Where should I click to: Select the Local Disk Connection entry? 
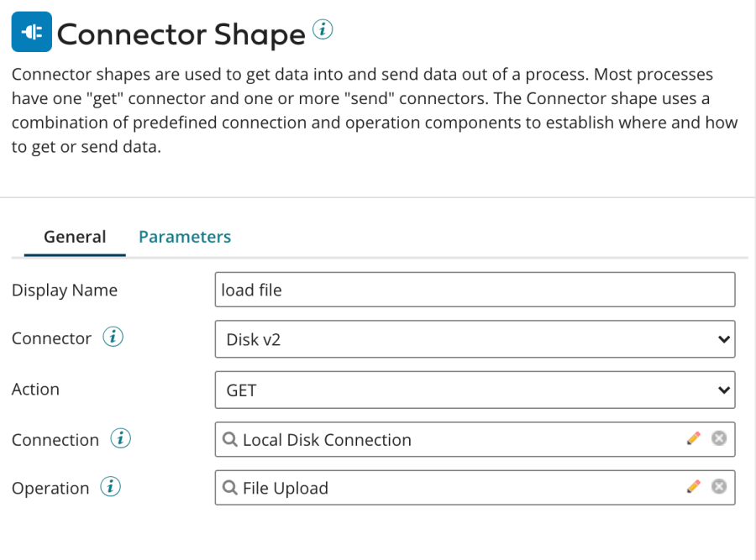coord(327,440)
